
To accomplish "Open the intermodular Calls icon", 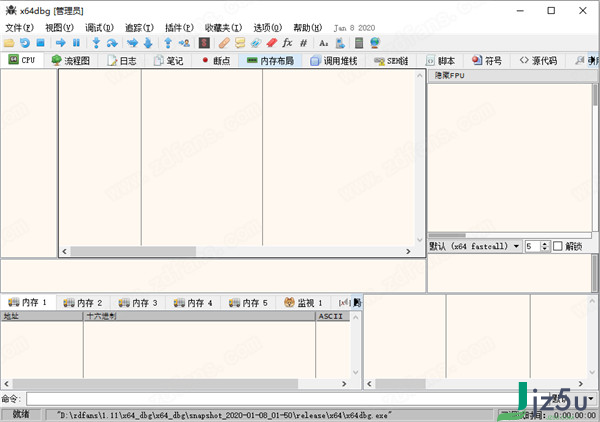I will pos(340,43).
